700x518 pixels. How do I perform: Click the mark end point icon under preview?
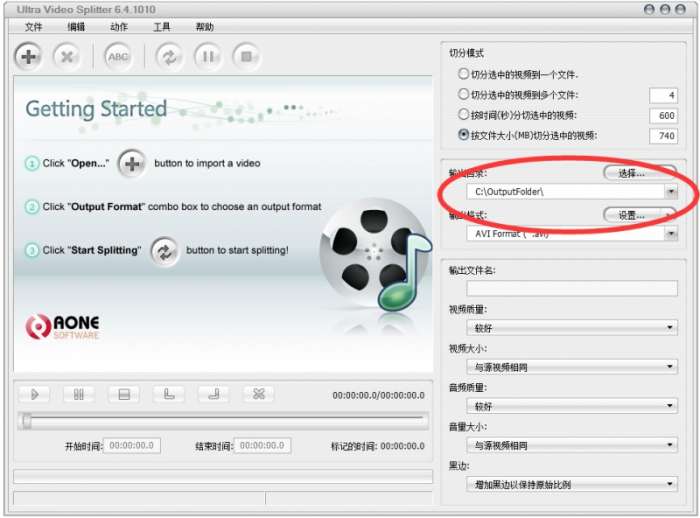tap(214, 394)
